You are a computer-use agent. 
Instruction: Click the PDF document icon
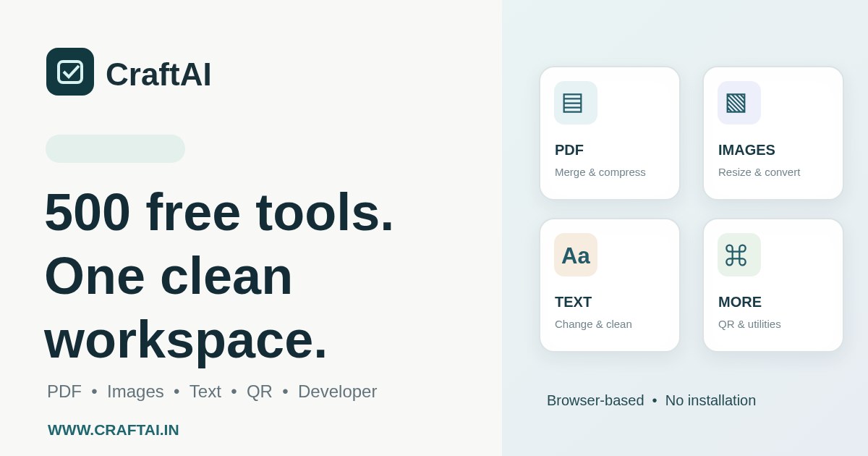(576, 103)
